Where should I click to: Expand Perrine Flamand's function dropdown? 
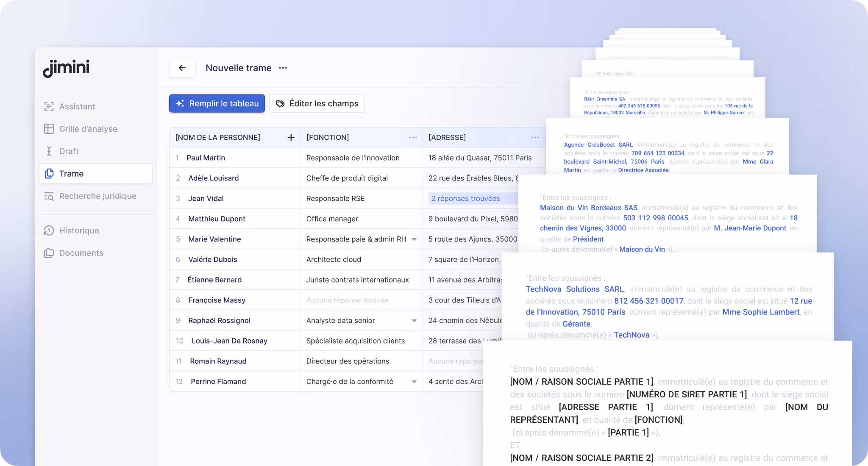(x=414, y=381)
